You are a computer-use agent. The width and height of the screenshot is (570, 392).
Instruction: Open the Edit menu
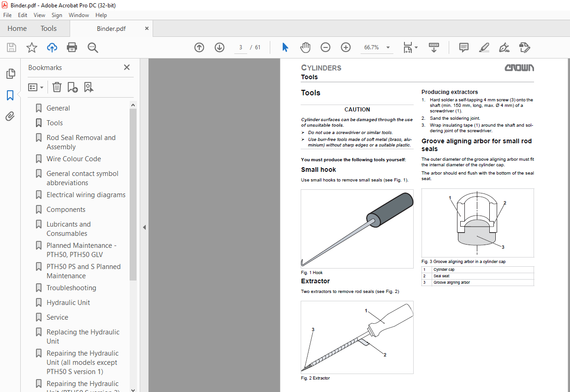[23, 15]
